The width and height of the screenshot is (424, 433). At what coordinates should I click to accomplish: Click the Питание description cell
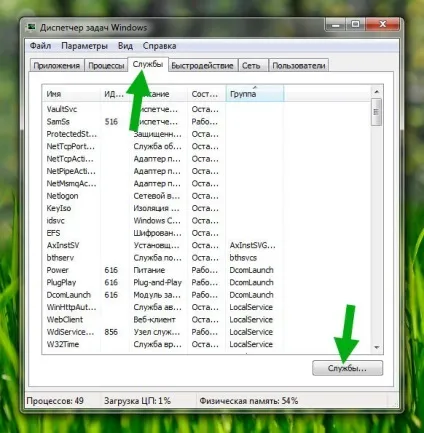pos(149,270)
